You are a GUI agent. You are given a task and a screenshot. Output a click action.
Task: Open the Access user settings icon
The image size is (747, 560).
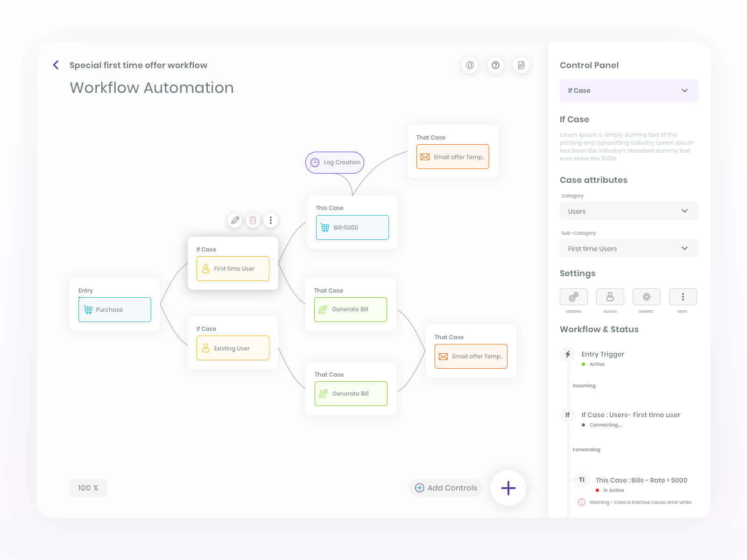tap(610, 297)
